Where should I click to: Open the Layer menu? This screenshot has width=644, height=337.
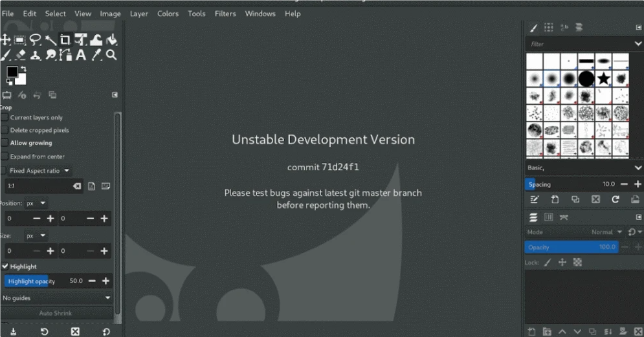pos(139,14)
